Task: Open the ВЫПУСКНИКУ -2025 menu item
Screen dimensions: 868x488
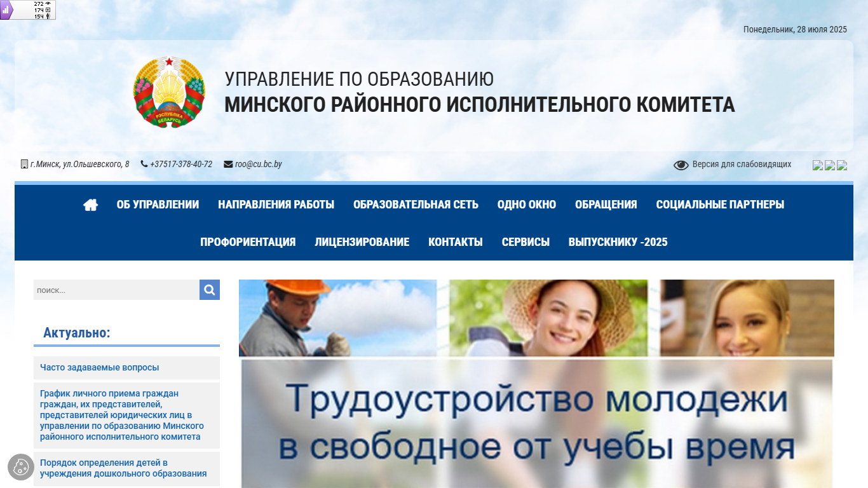Action: click(x=618, y=242)
